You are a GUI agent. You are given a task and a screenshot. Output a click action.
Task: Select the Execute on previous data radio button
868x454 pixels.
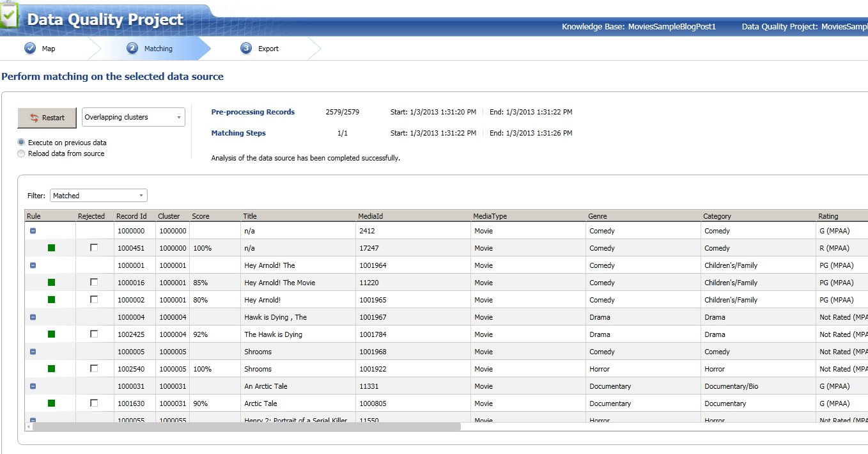(20, 143)
